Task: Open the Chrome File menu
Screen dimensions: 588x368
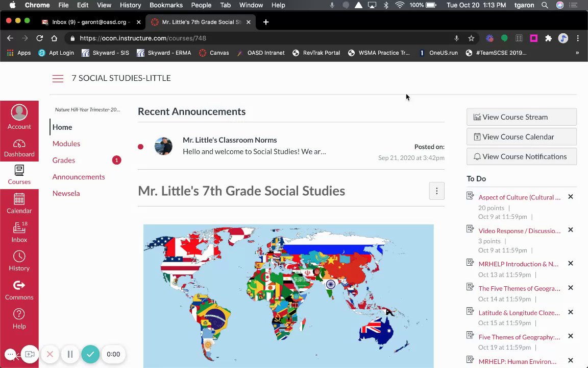Action: [63, 5]
